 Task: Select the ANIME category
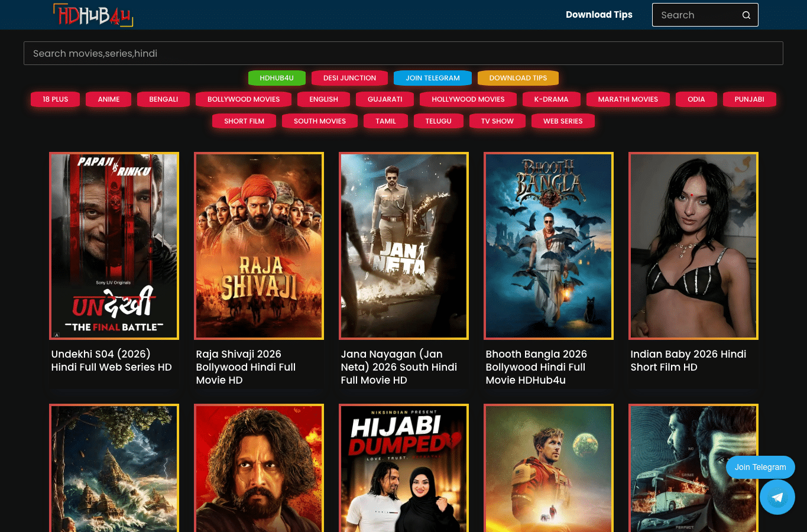coord(109,99)
